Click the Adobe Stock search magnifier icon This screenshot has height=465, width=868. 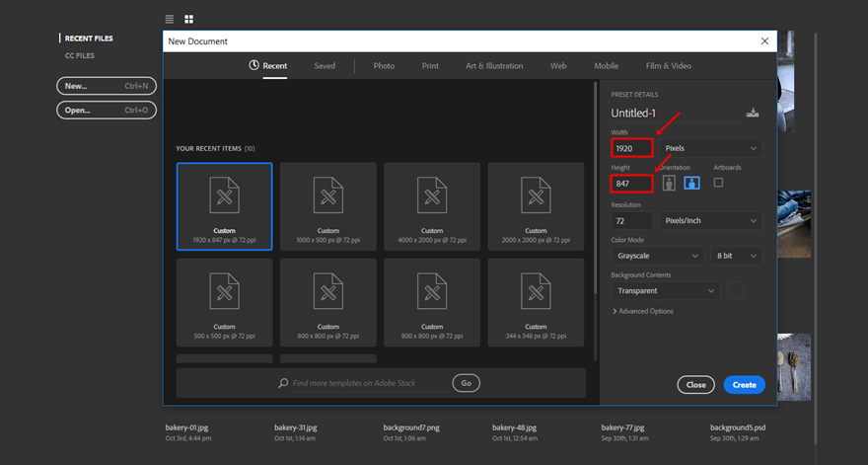tap(283, 383)
